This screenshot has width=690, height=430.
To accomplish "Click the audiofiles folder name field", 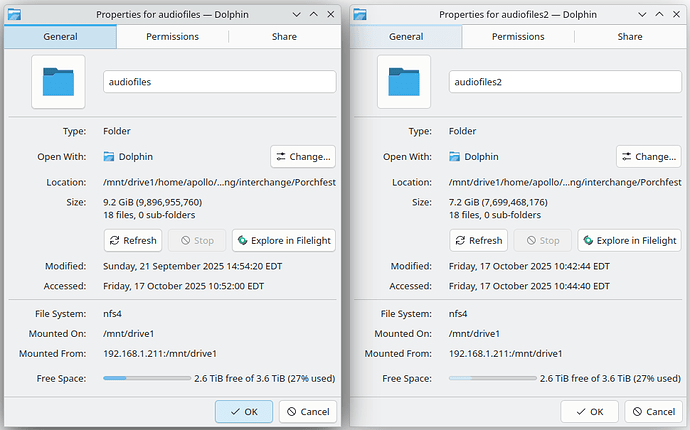I will click(x=220, y=82).
